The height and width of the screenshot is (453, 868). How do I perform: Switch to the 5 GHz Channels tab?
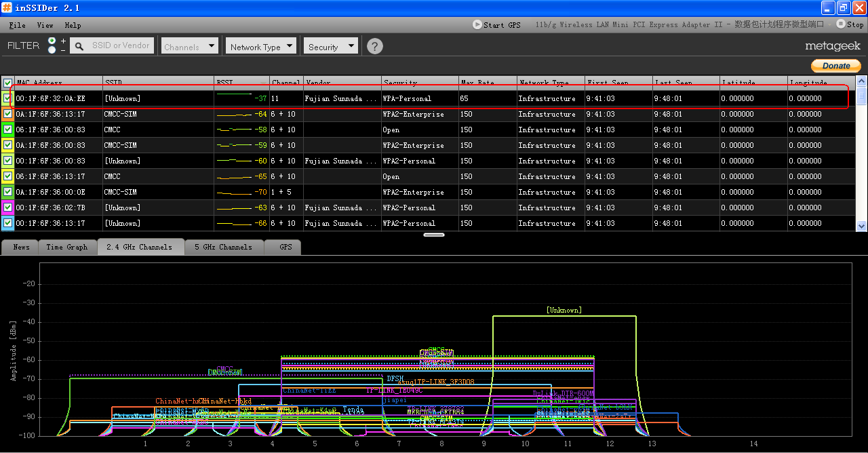pyautogui.click(x=224, y=247)
